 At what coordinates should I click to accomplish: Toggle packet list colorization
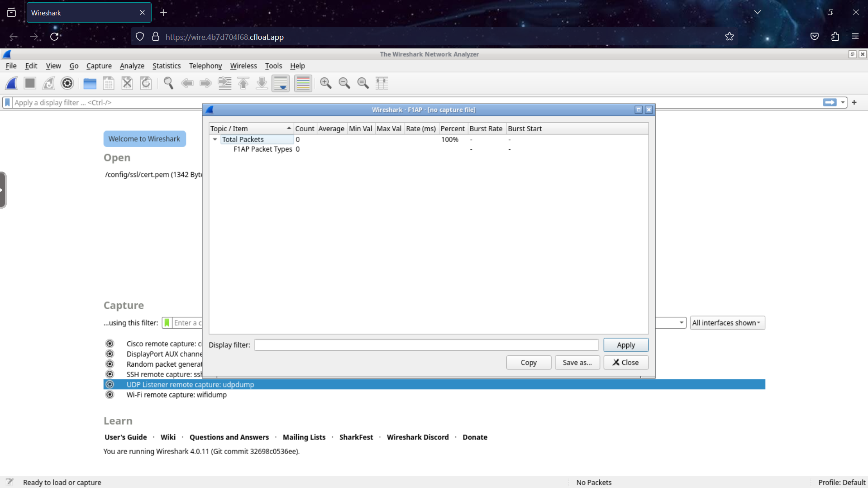303,83
